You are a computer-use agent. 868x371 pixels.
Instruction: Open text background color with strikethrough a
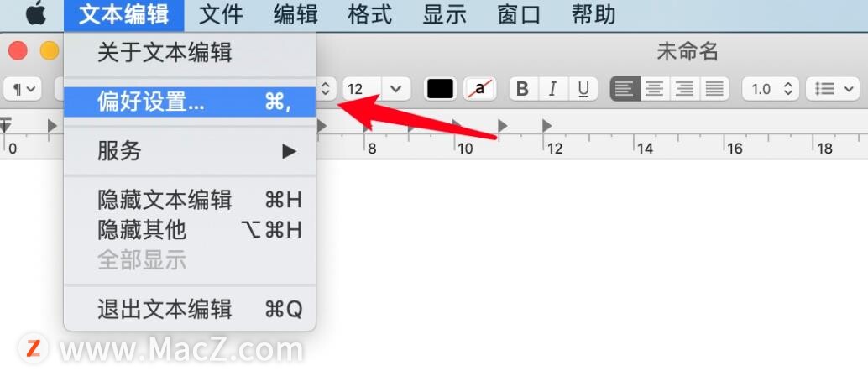(480, 89)
